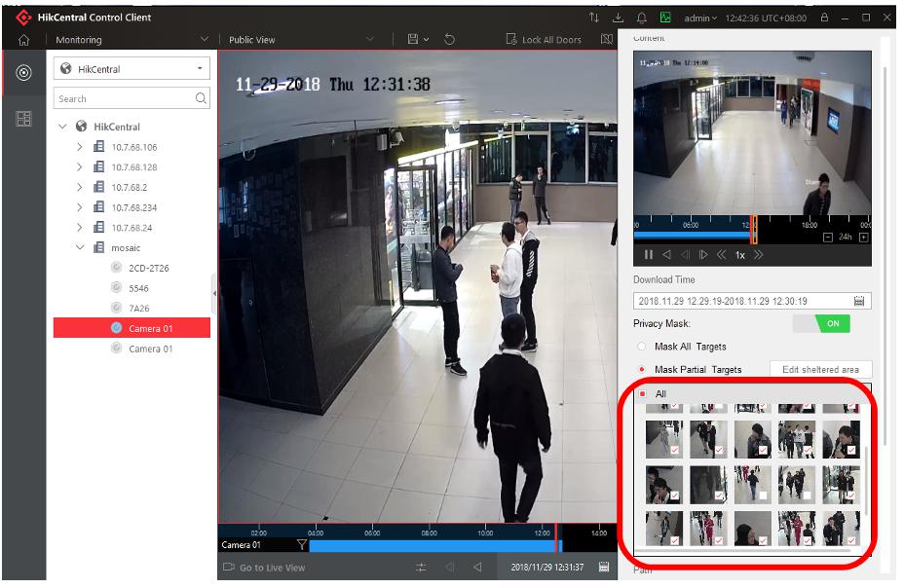Open the HikCentral site dropdown
The height and width of the screenshot is (588, 904).
(132, 69)
